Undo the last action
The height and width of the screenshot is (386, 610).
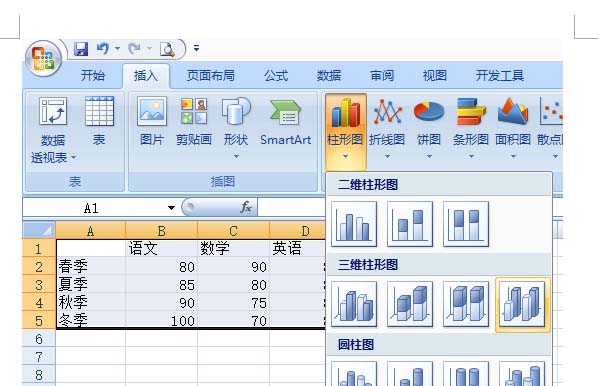tap(103, 49)
